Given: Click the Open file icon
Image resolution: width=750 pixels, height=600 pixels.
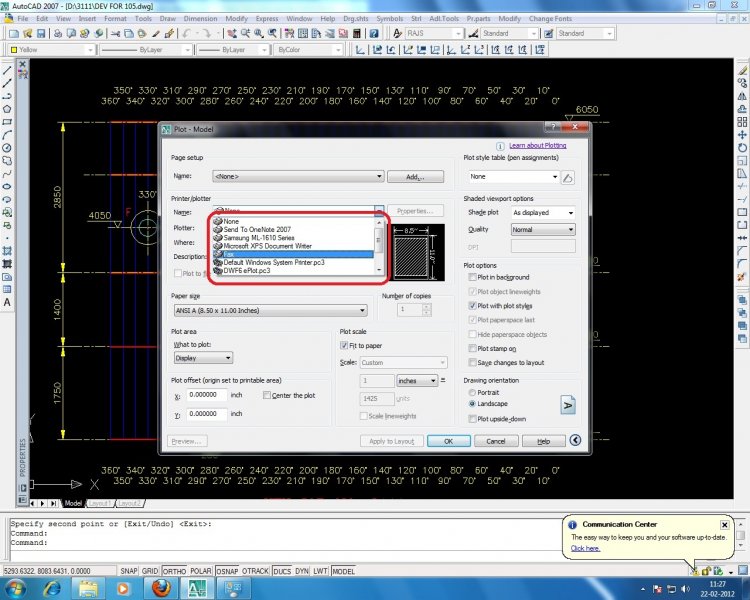Looking at the screenshot, I should (27, 33).
